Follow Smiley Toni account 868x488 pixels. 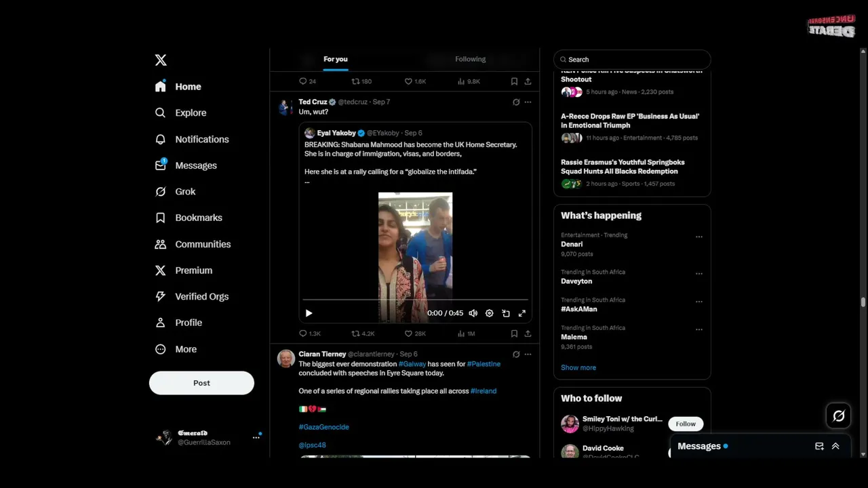(x=686, y=424)
